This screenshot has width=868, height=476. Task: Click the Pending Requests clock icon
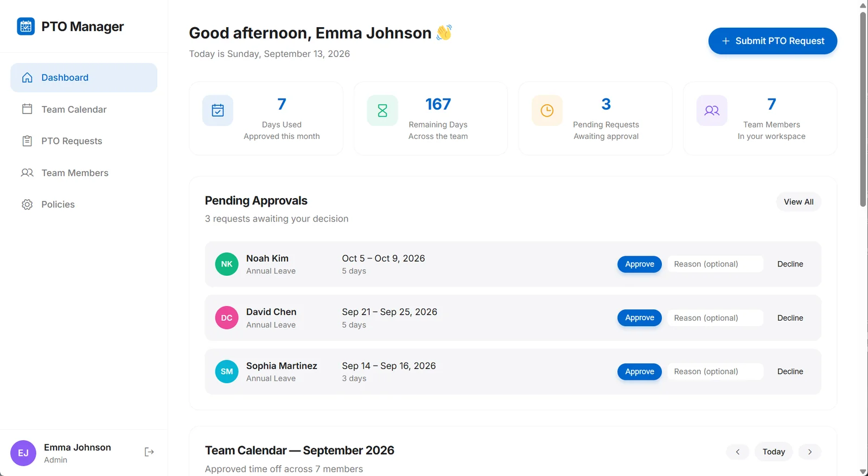(547, 110)
